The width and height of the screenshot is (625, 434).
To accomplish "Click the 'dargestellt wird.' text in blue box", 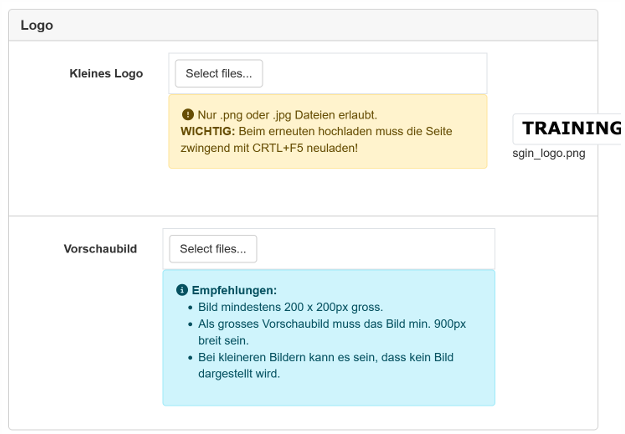I will coord(239,373).
